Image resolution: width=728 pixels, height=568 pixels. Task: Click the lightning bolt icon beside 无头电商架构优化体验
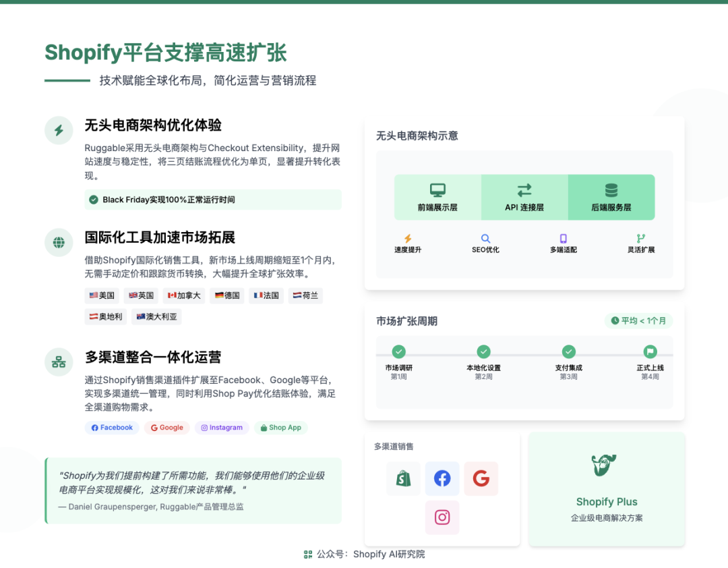[x=59, y=130]
